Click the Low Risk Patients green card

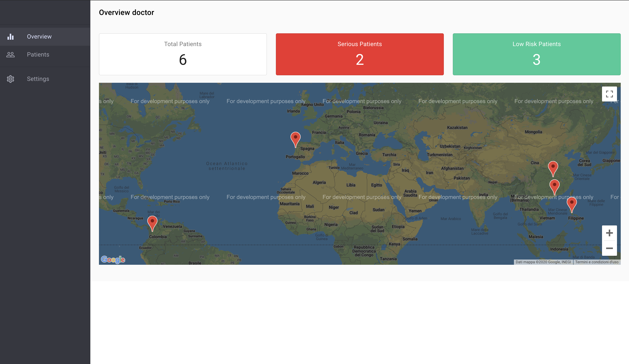[536, 54]
